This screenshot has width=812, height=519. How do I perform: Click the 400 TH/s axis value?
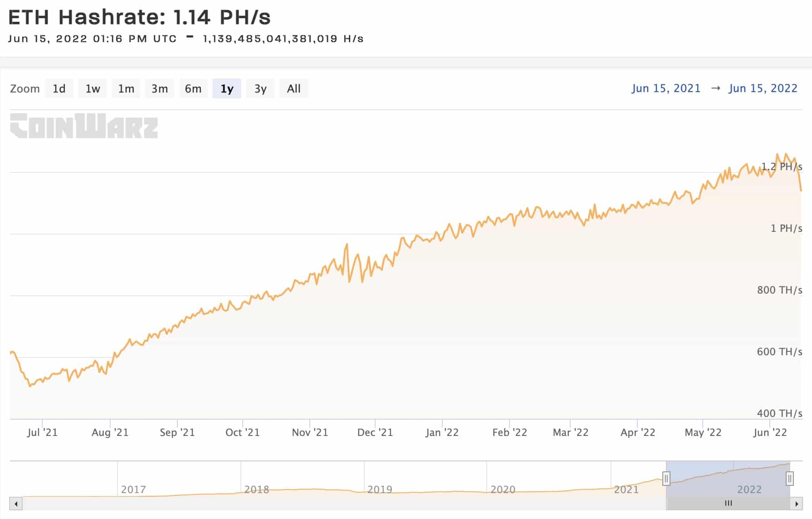click(x=780, y=413)
